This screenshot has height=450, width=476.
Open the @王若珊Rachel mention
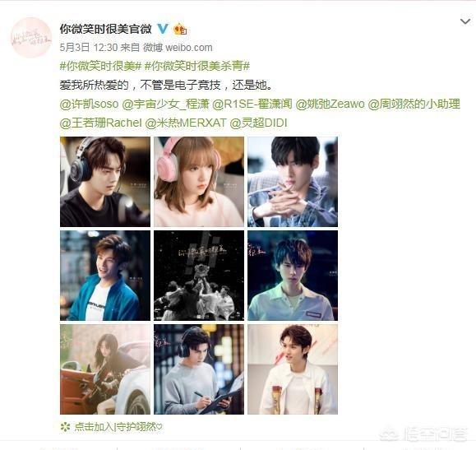click(101, 123)
